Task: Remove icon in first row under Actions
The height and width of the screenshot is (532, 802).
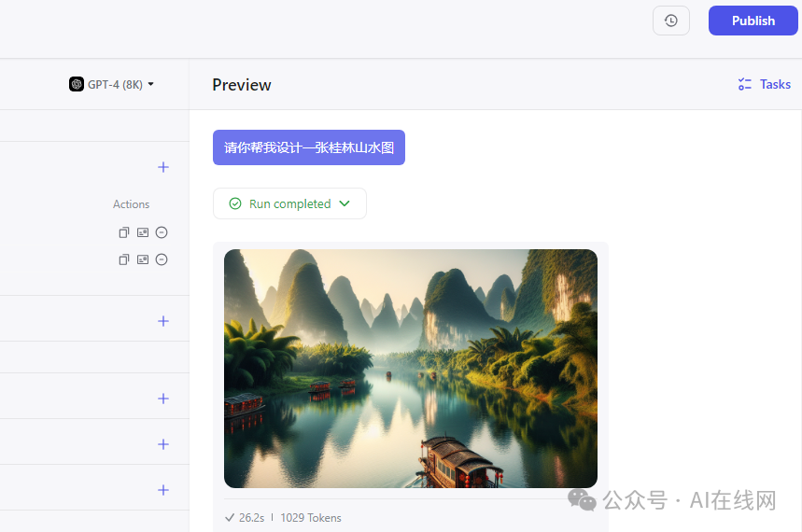Action: (162, 232)
